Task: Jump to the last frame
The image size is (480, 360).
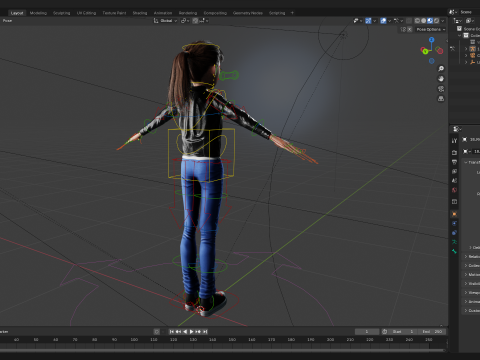Action: click(x=205, y=332)
